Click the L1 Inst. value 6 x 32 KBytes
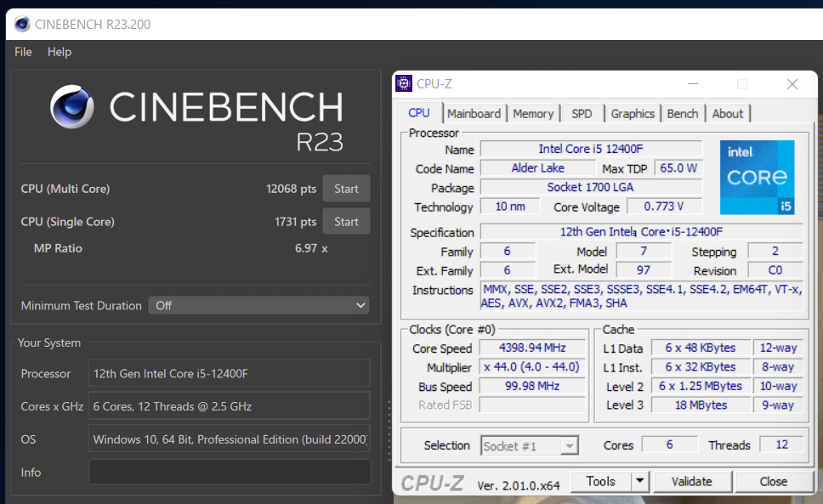 [701, 366]
